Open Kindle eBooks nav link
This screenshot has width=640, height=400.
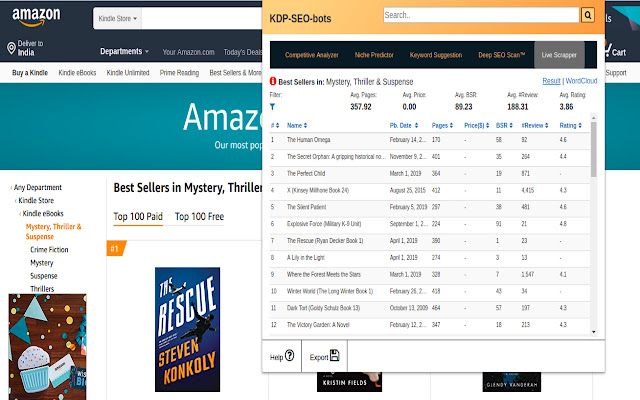click(x=77, y=73)
